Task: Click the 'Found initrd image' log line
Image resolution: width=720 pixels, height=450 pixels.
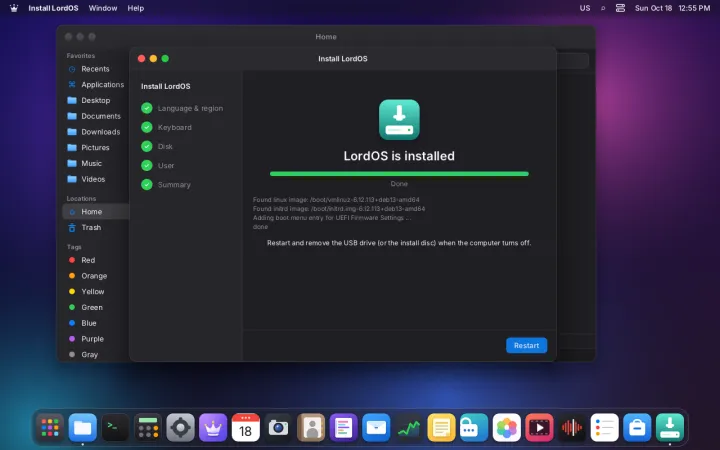Action: click(339, 208)
